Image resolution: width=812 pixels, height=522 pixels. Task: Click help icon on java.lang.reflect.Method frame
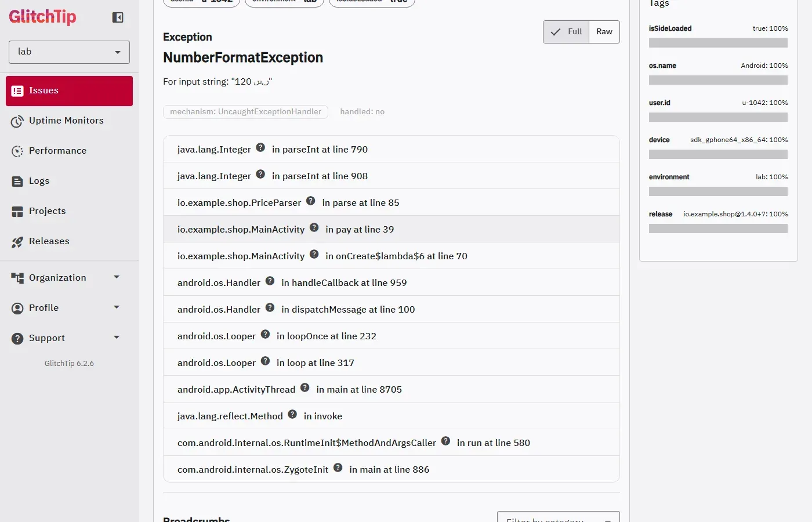click(x=292, y=414)
